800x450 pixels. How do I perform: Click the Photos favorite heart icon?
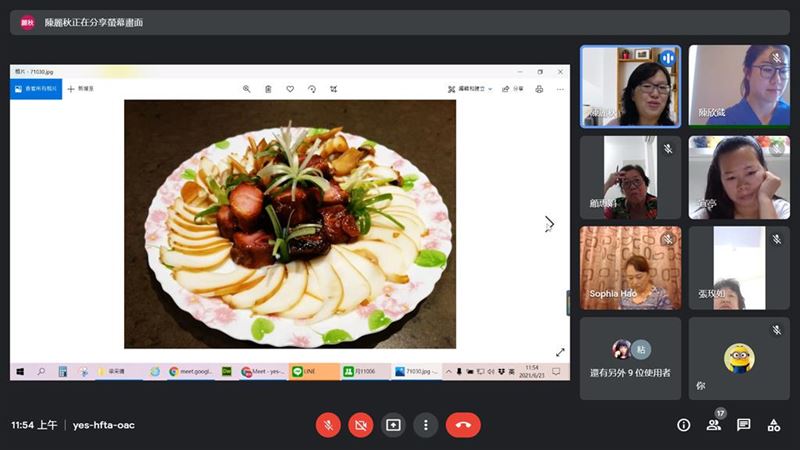pos(290,89)
